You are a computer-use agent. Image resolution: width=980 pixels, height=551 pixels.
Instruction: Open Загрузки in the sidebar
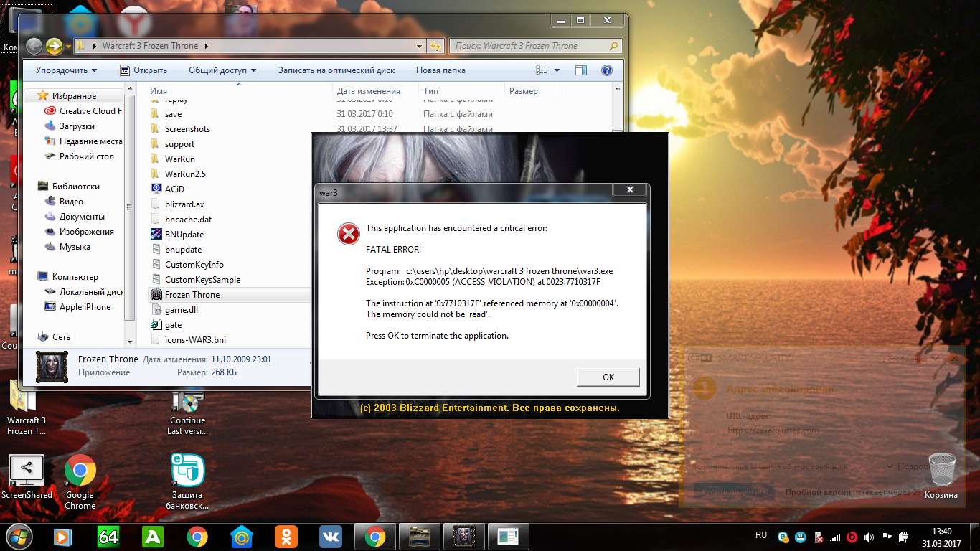[x=70, y=126]
